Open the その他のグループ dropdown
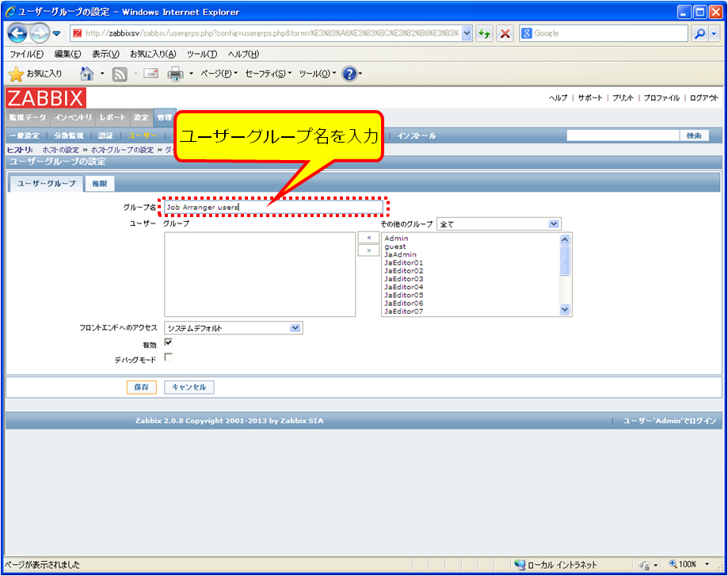Image resolution: width=728 pixels, height=576 pixels. point(498,224)
